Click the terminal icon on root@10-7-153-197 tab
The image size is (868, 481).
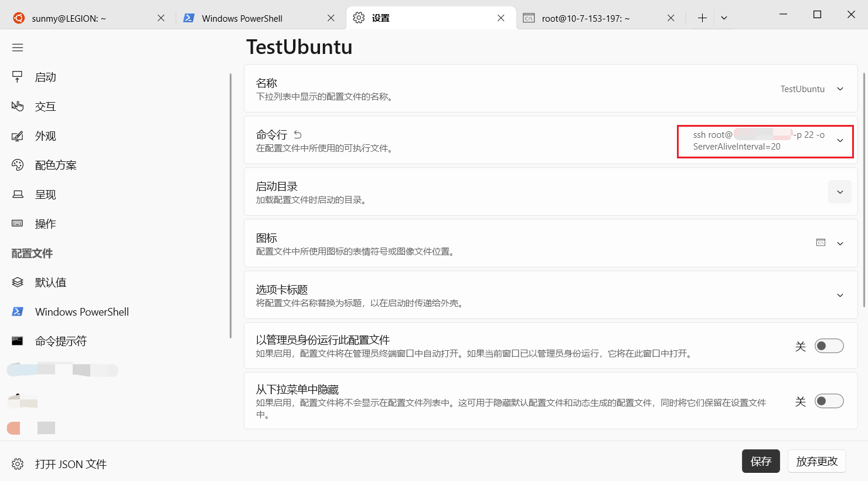[x=529, y=18]
